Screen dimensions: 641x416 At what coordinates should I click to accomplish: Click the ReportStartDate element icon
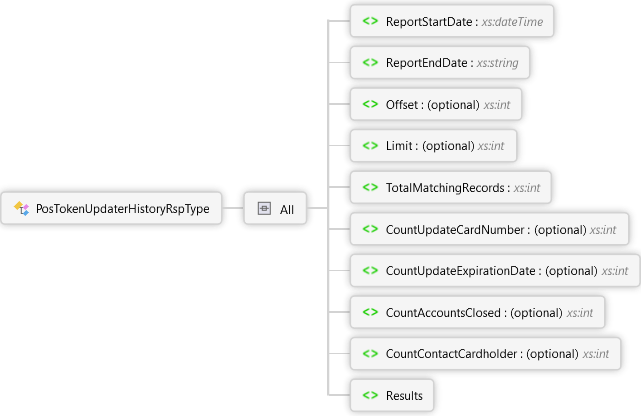pyautogui.click(x=369, y=21)
